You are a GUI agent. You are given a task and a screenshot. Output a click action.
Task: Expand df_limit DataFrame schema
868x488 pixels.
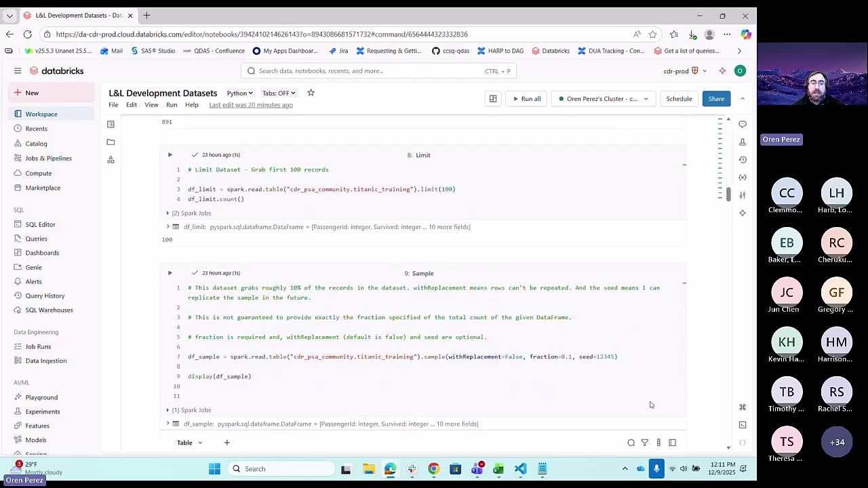pos(167,226)
